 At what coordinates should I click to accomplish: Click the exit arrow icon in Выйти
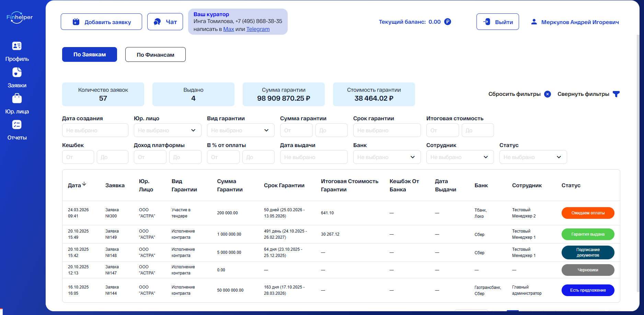pos(486,22)
